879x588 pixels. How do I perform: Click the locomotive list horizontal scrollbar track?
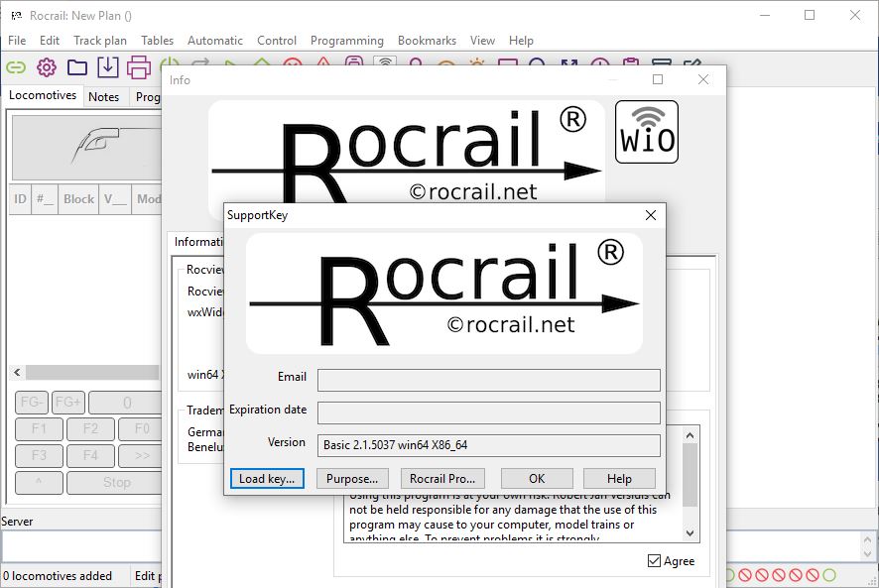92,372
